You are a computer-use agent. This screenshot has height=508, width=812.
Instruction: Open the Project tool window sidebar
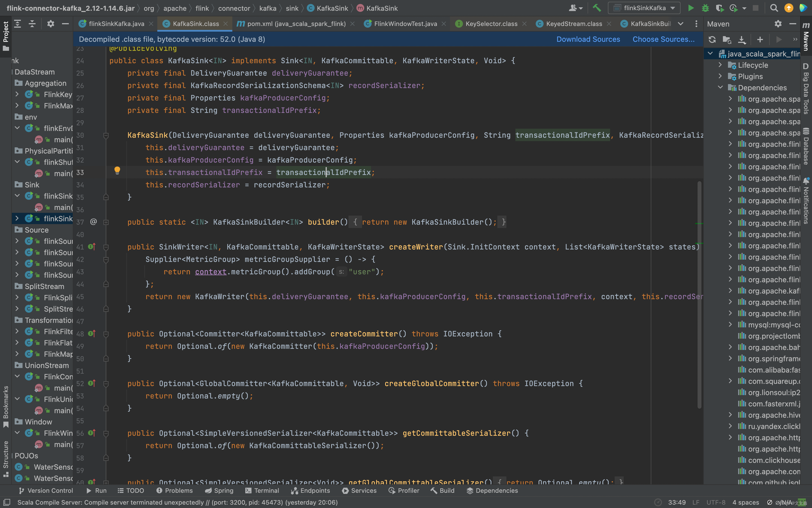tap(6, 36)
